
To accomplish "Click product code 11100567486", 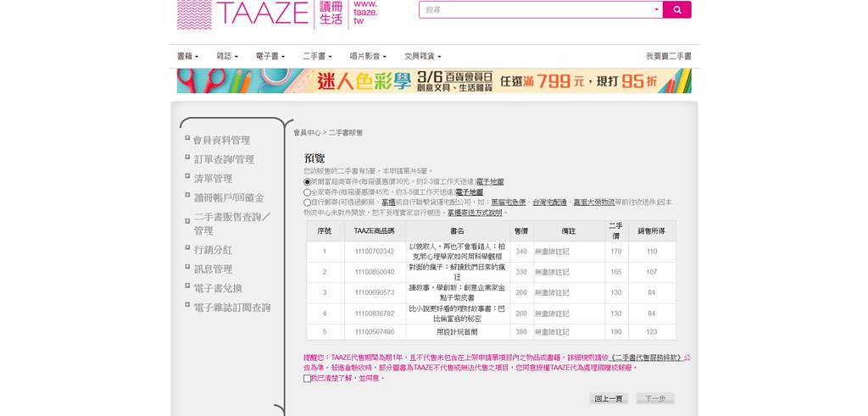I will tap(374, 332).
